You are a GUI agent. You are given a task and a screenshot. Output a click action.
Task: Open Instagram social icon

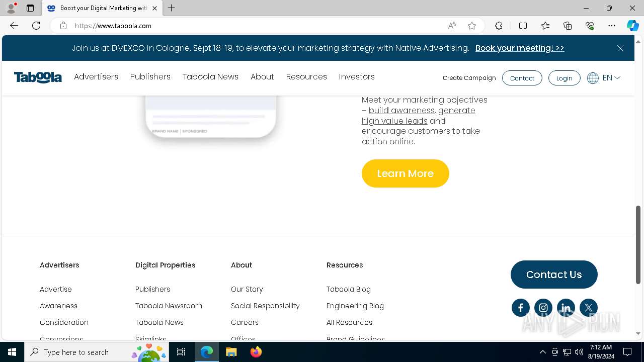coord(543,308)
